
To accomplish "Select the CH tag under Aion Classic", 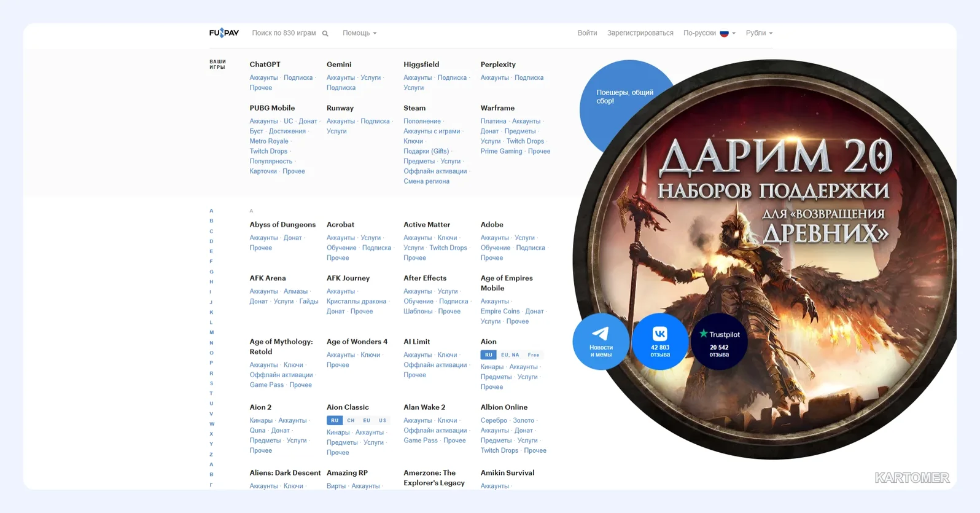I will pos(351,421).
